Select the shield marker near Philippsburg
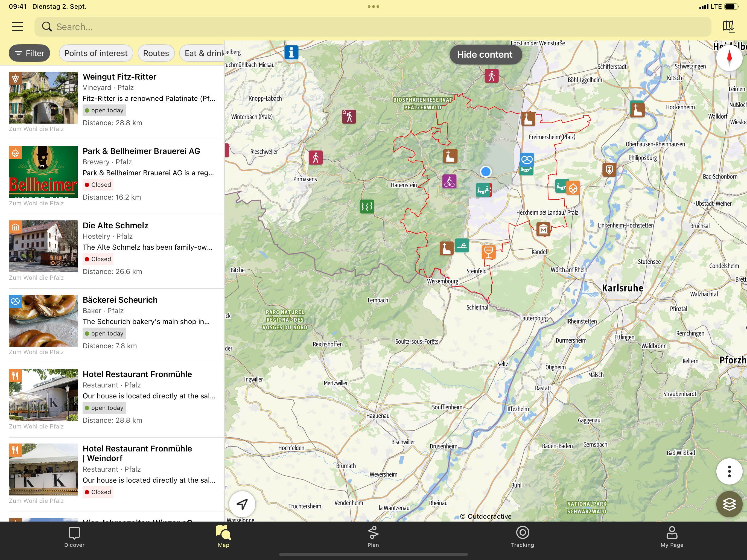This screenshot has height=560, width=747. pyautogui.click(x=609, y=170)
